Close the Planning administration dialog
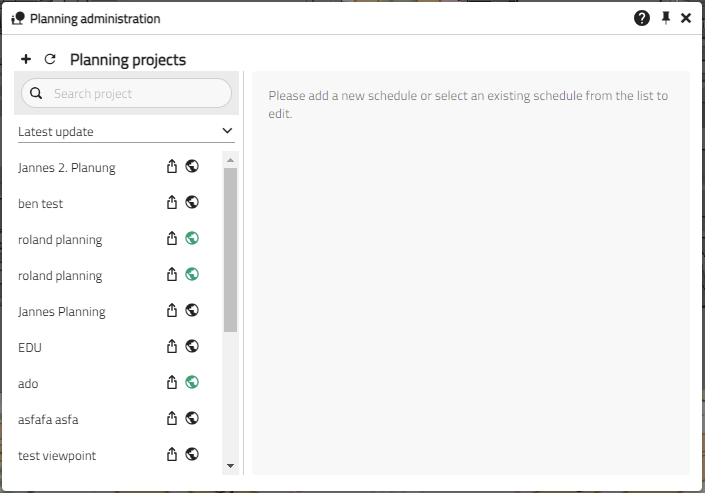The height and width of the screenshot is (493, 705). (x=686, y=18)
